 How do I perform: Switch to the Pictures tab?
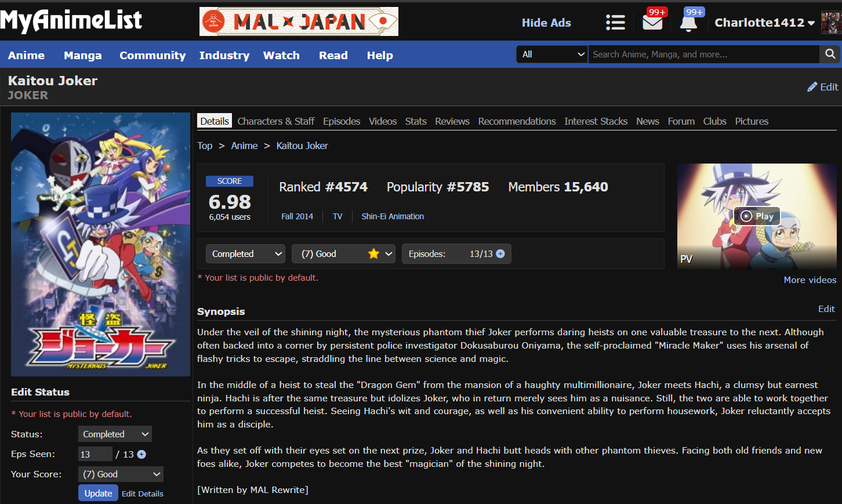[x=752, y=121]
